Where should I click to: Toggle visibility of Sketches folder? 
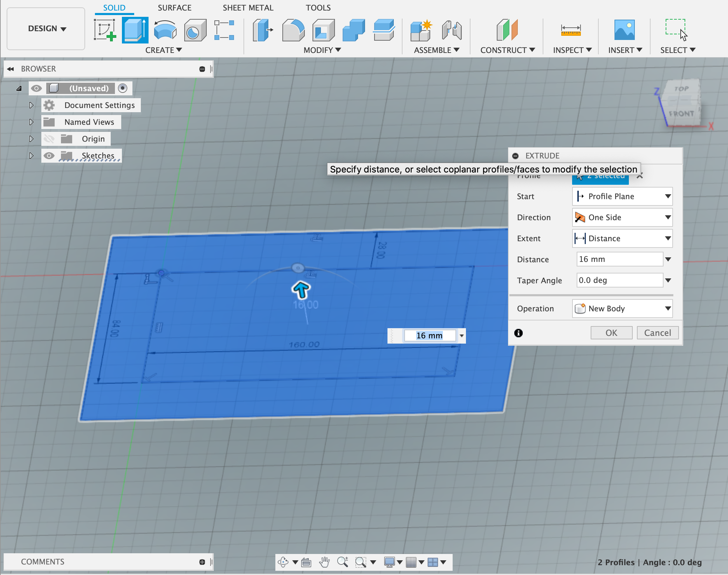[49, 156]
